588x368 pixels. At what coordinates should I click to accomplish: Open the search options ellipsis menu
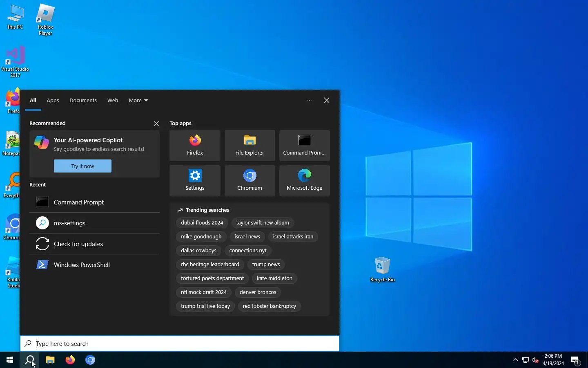310,100
